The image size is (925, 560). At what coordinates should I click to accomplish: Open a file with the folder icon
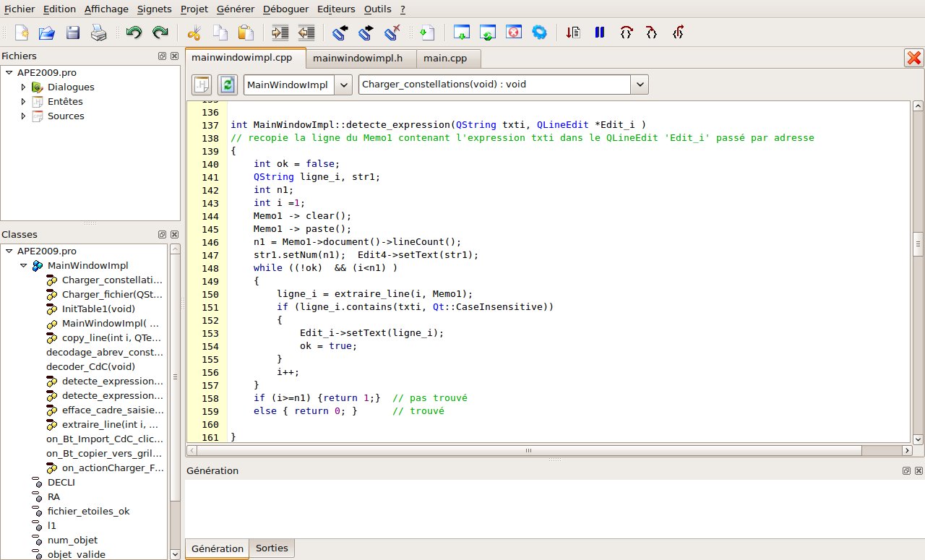[x=47, y=33]
